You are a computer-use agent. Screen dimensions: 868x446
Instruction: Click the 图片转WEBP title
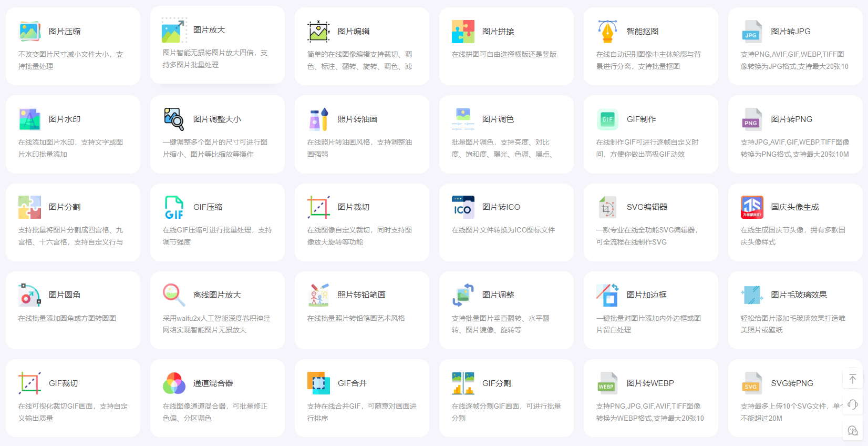(x=650, y=383)
